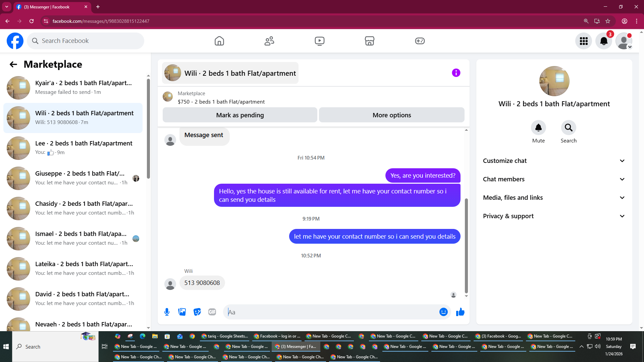Open the GIF picker
This screenshot has height=362, width=644.
(212, 312)
